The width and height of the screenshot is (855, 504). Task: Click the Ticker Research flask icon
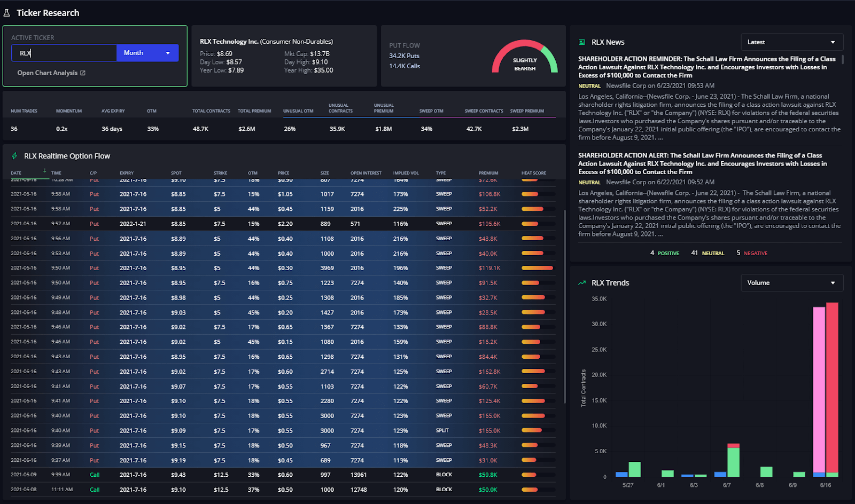point(7,13)
